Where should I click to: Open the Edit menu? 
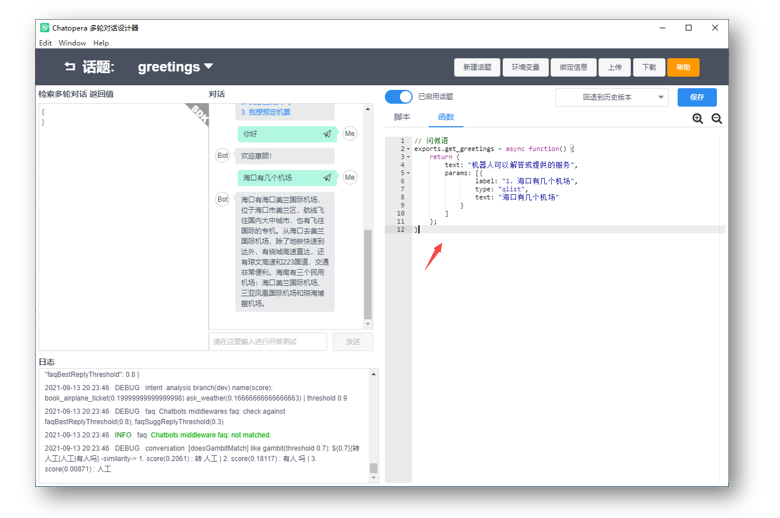coord(45,43)
